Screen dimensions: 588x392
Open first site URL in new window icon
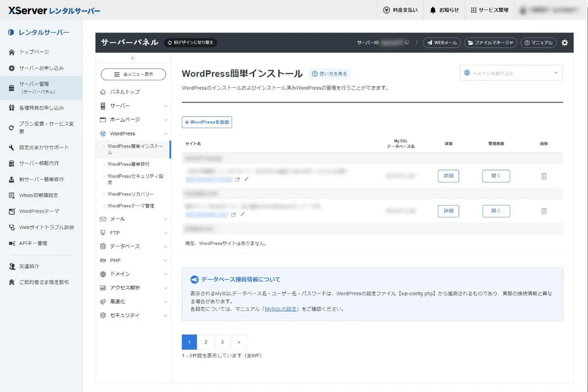(238, 180)
